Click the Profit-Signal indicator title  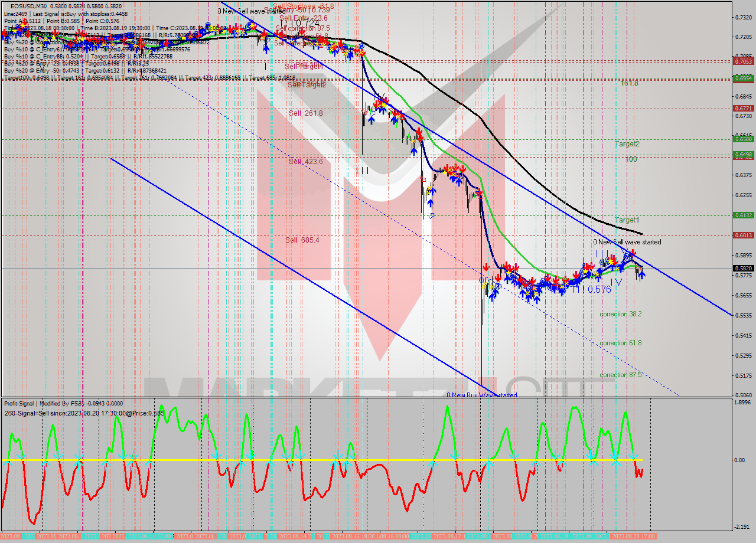64,403
